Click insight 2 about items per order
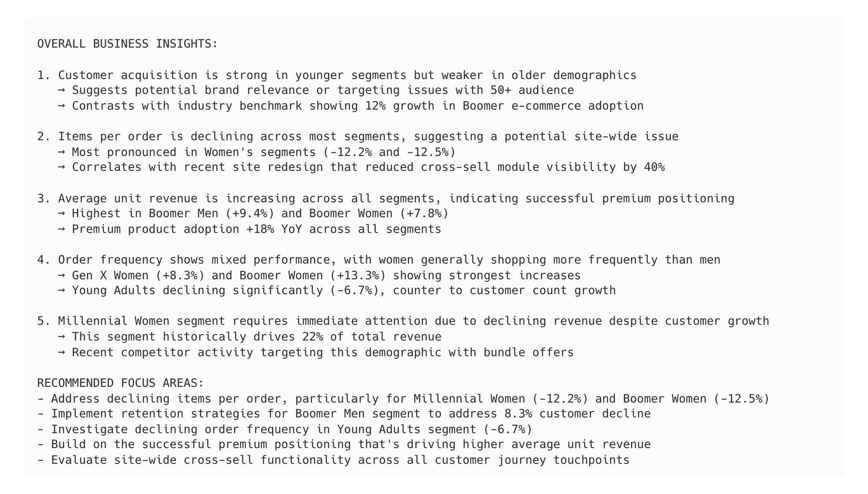The width and height of the screenshot is (868, 494). click(358, 137)
